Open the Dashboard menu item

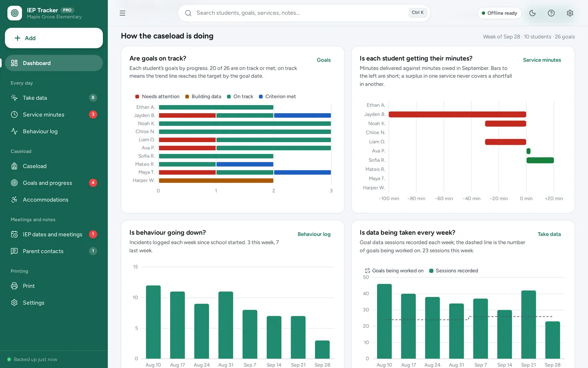[54, 63]
